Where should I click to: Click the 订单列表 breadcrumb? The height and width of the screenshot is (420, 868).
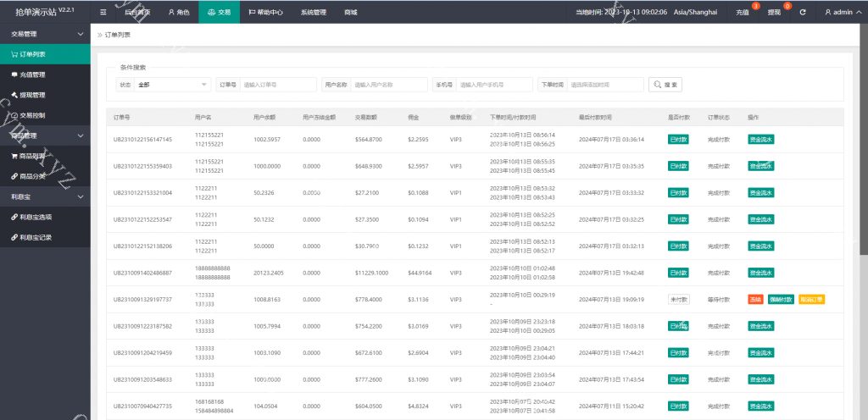tap(117, 35)
